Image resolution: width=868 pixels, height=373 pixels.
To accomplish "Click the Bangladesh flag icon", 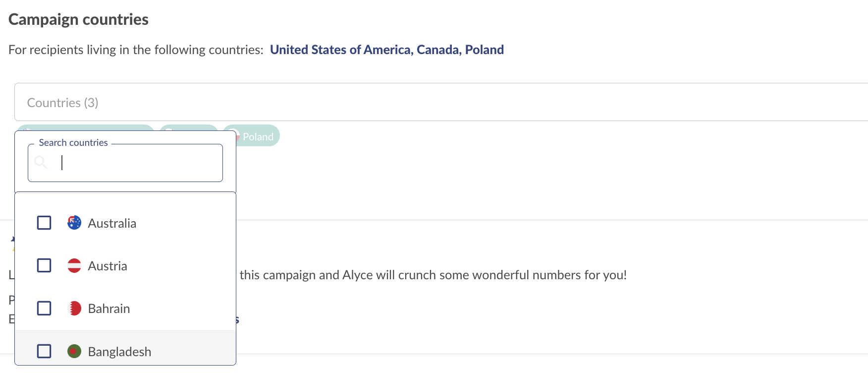I will [74, 351].
